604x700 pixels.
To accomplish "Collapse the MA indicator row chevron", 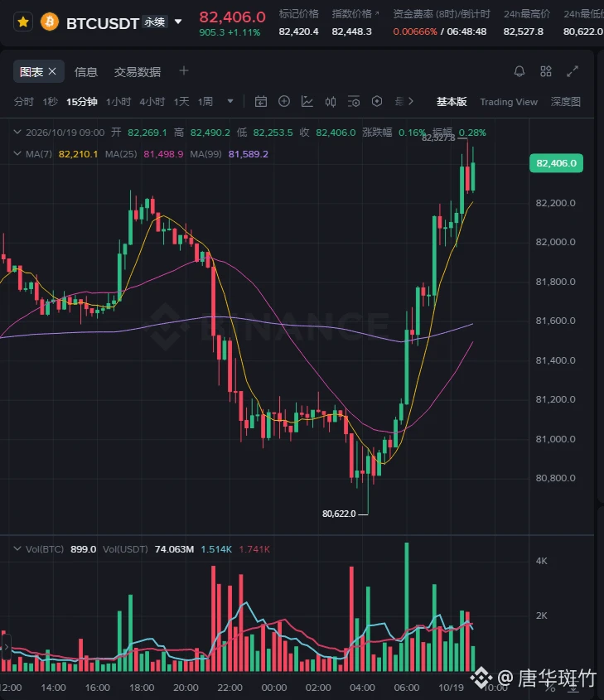I will coord(17,153).
